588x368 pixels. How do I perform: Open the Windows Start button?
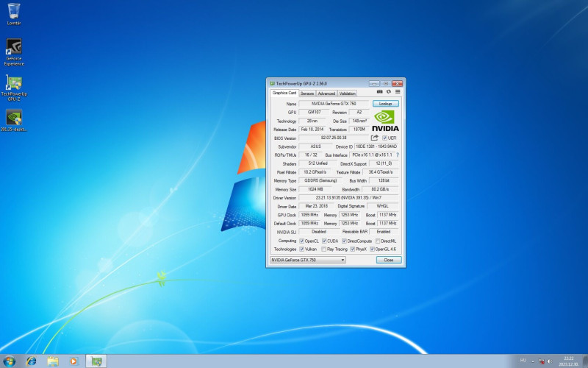click(x=9, y=361)
